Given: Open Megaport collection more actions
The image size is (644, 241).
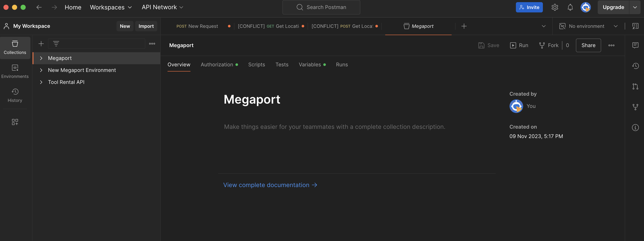Looking at the screenshot, I should (611, 45).
